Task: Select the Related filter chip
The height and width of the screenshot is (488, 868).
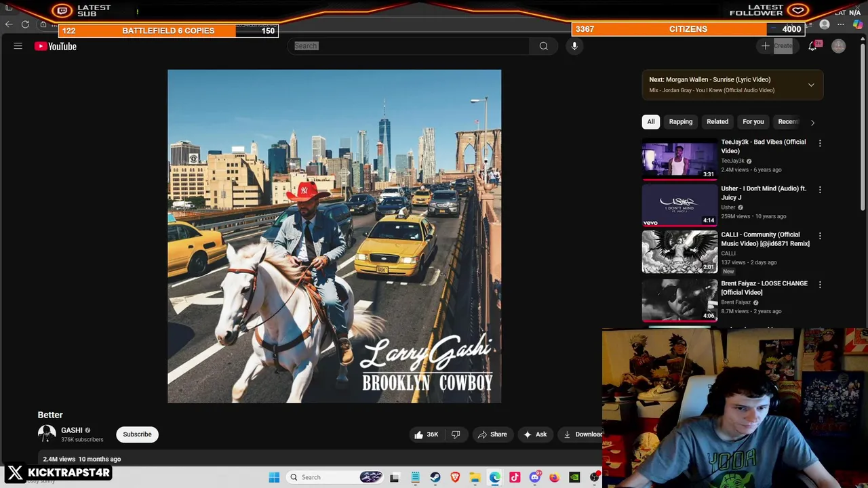Action: click(717, 122)
